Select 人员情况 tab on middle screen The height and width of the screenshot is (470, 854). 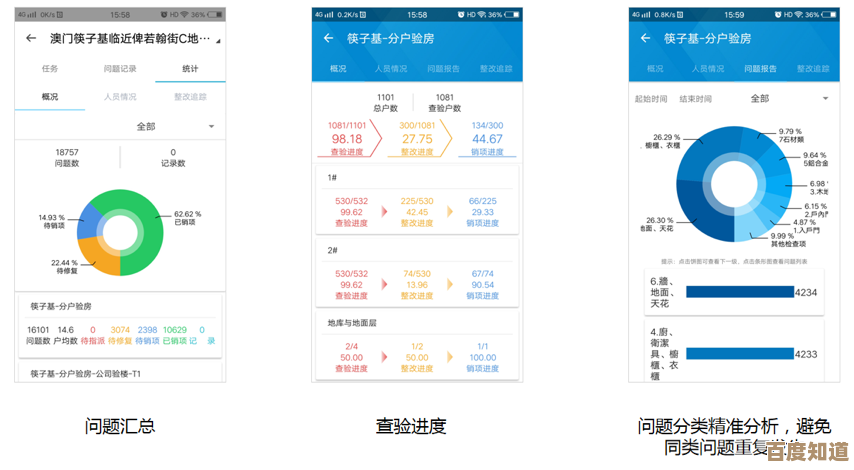(x=391, y=69)
